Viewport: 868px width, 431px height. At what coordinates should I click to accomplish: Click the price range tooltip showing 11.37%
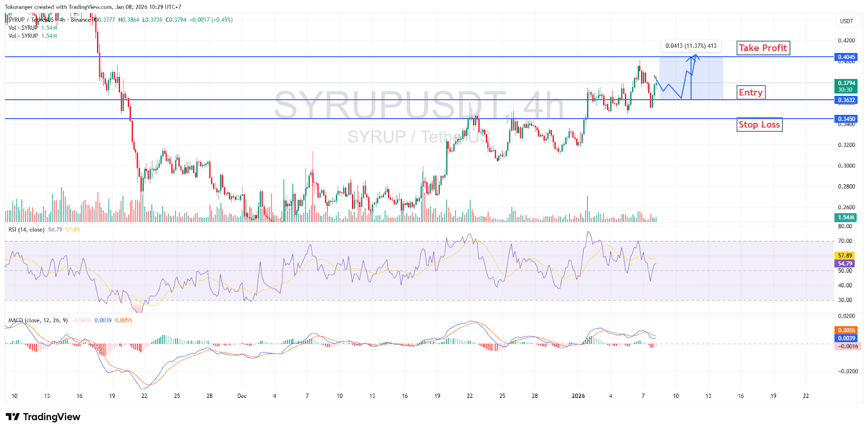point(691,46)
